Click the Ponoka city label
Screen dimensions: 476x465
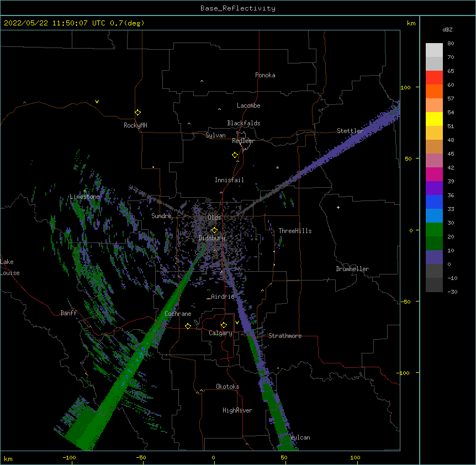(x=265, y=75)
